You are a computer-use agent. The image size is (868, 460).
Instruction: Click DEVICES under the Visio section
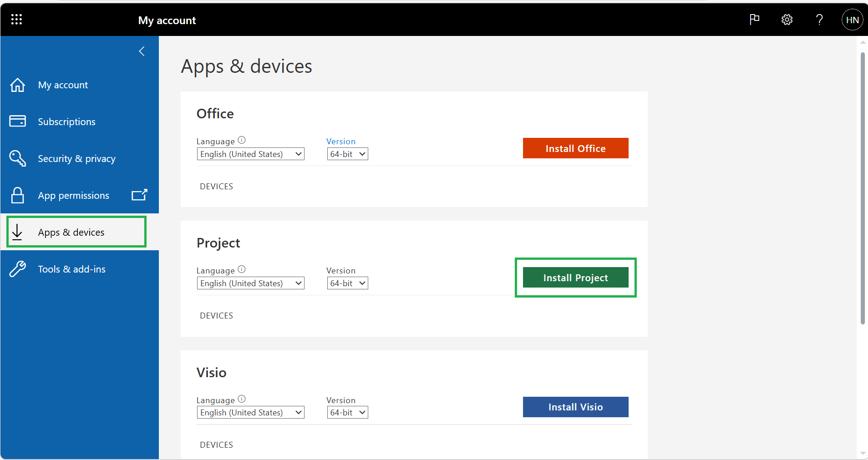(x=216, y=445)
